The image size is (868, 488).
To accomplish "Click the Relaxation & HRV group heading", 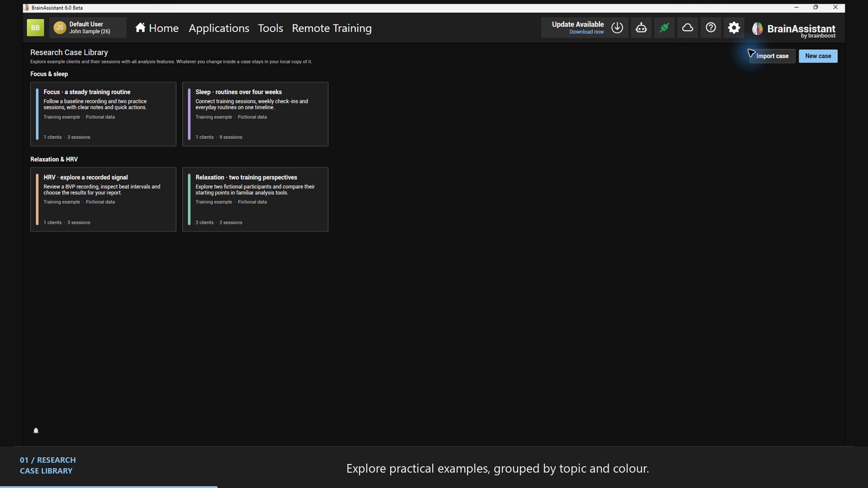I will pyautogui.click(x=54, y=160).
